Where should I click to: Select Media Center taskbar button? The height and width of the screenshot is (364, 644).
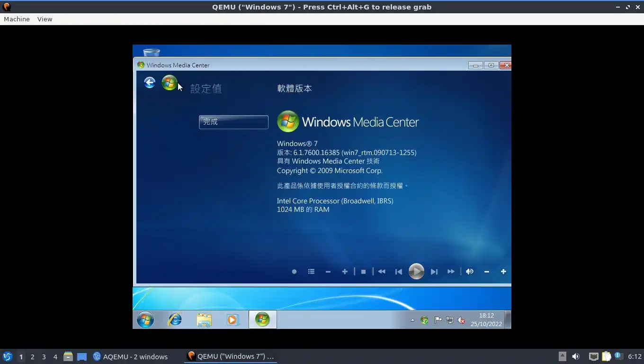pyautogui.click(x=262, y=319)
